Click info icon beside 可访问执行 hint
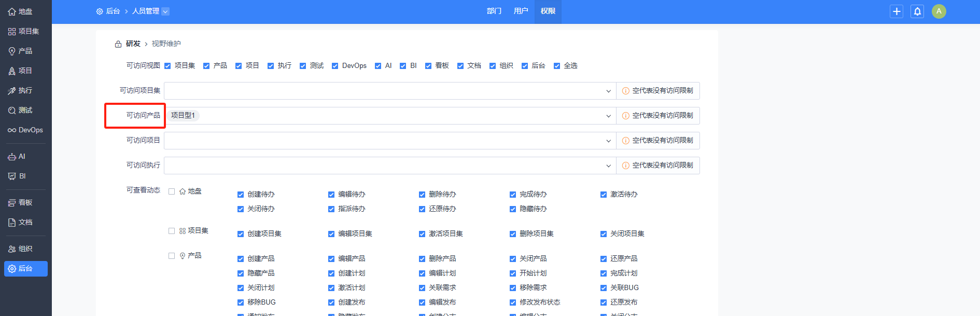This screenshot has height=316, width=980. [x=626, y=166]
